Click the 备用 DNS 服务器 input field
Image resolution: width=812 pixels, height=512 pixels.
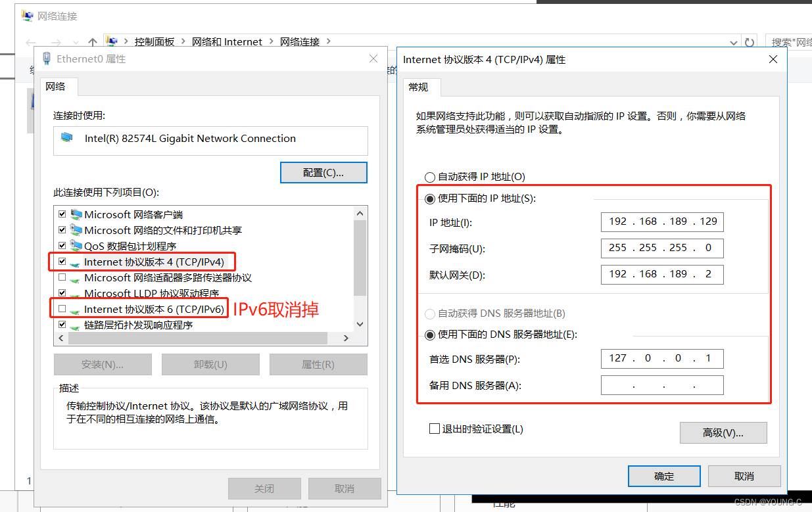(661, 385)
